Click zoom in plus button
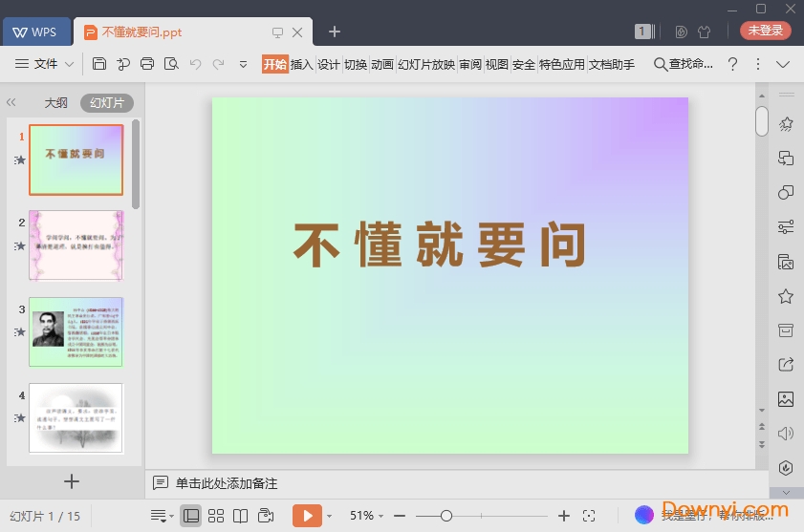 pyautogui.click(x=563, y=516)
